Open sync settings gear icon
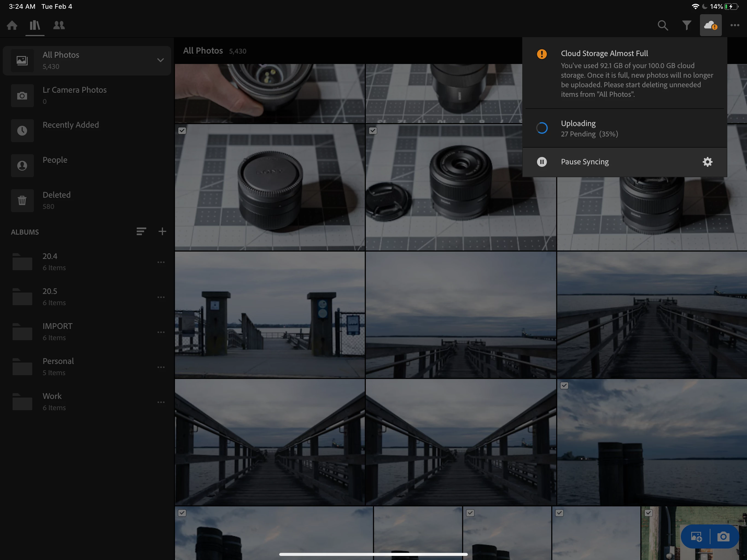The width and height of the screenshot is (747, 560). 707,162
